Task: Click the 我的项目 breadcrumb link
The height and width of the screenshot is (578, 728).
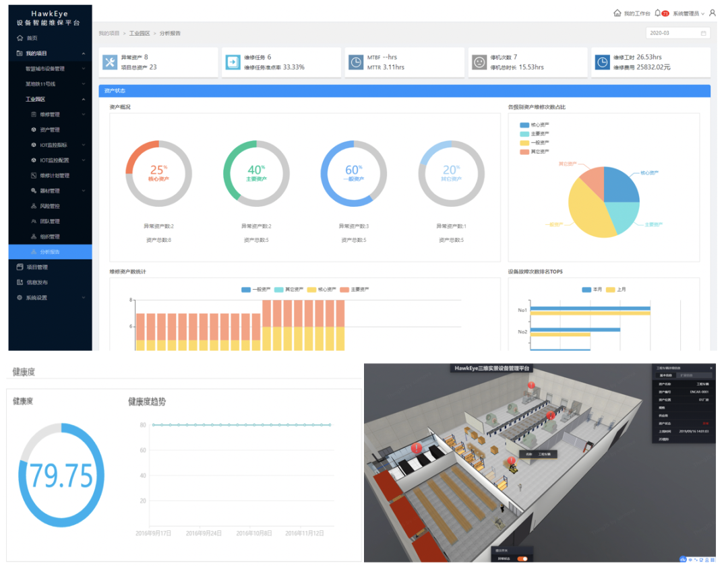Action: pyautogui.click(x=109, y=34)
